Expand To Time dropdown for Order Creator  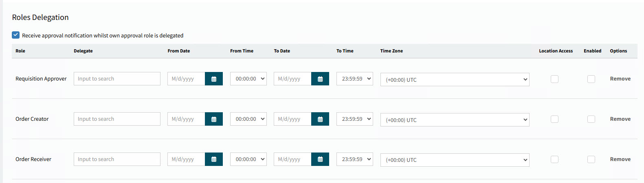pos(354,119)
